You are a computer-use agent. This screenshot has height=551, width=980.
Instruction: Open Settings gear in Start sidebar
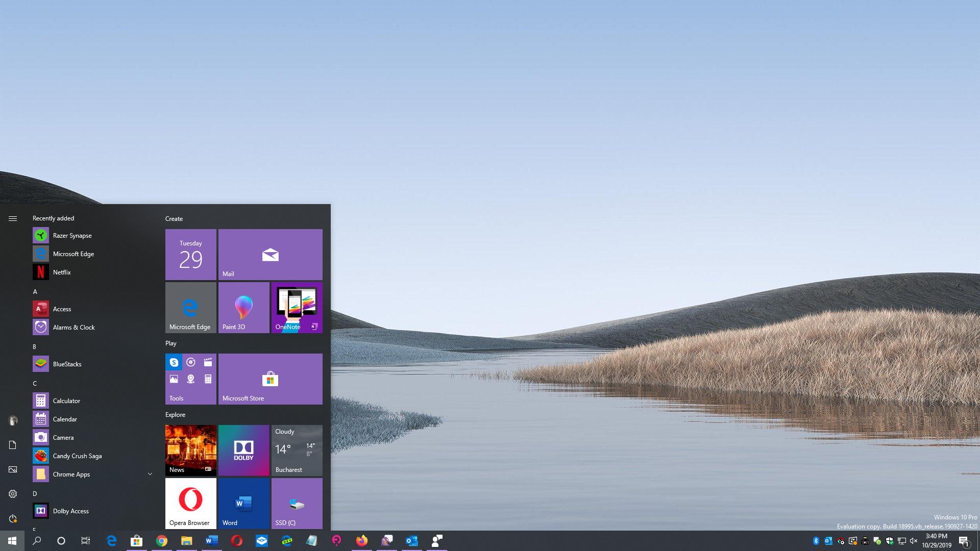click(13, 494)
